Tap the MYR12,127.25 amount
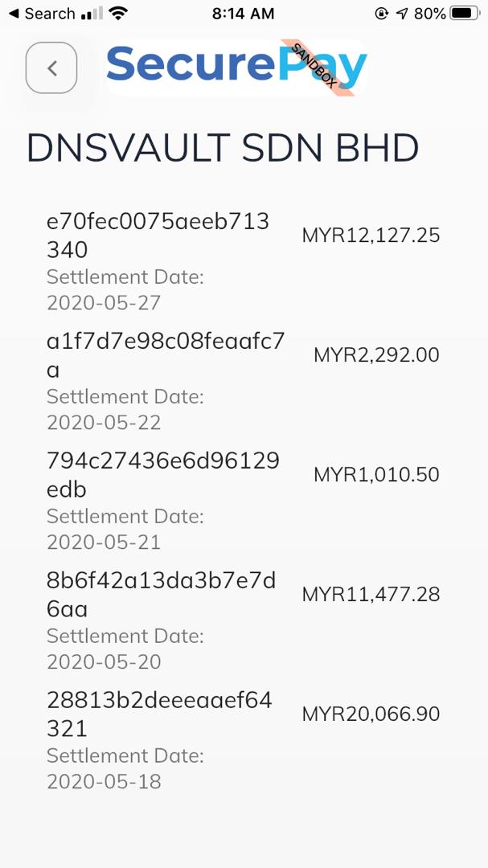This screenshot has height=868, width=488. pos(371,235)
